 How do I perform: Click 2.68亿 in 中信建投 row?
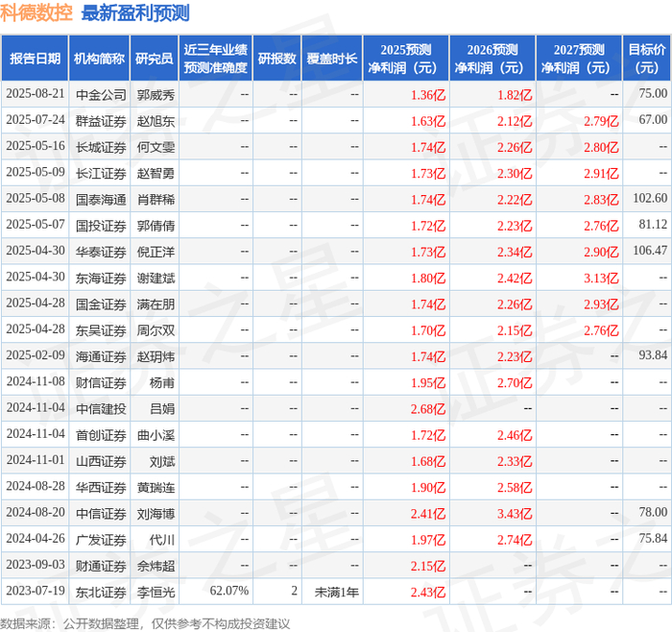(x=428, y=409)
